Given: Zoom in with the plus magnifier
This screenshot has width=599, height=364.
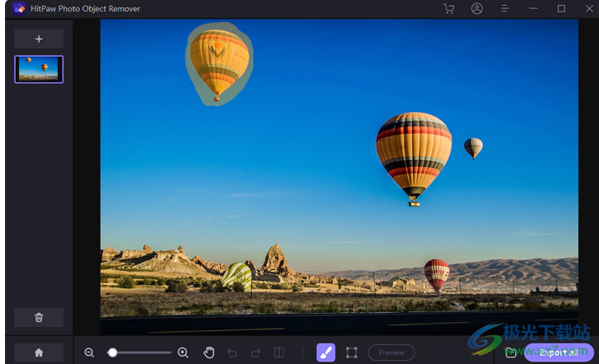Looking at the screenshot, I should click(183, 352).
